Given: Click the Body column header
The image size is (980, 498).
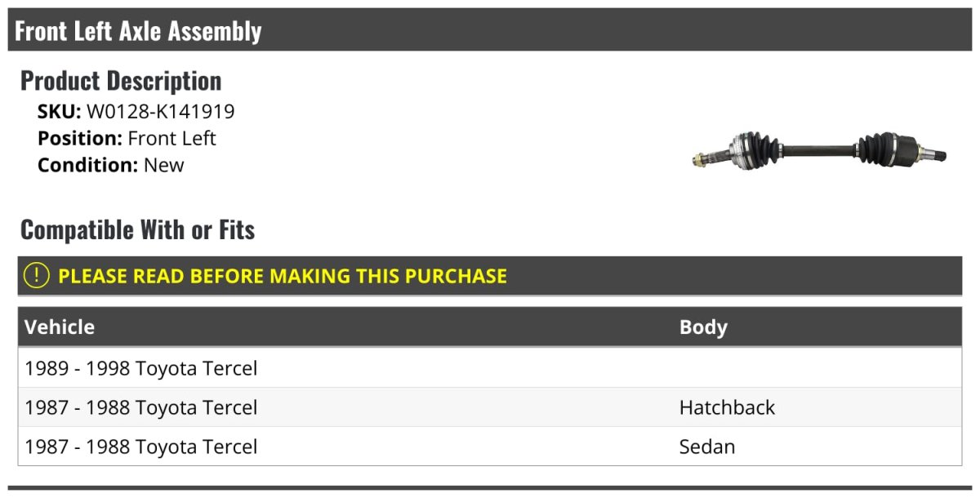Looking at the screenshot, I should (703, 327).
